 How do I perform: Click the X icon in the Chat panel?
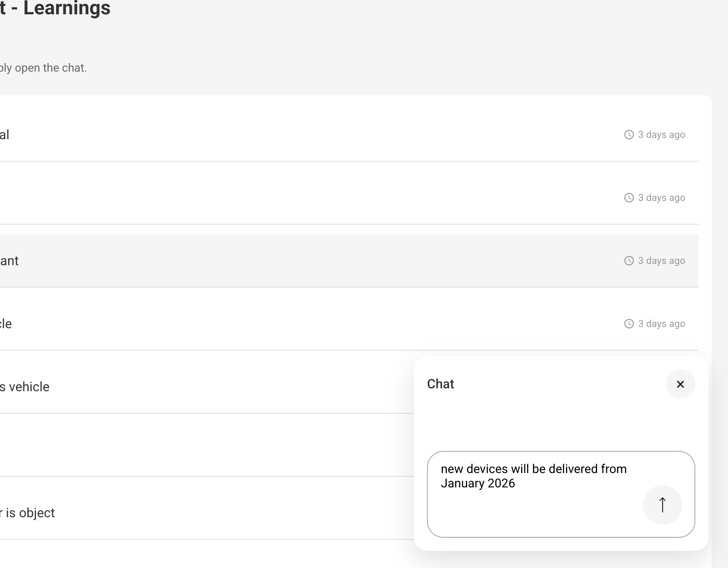click(x=680, y=384)
